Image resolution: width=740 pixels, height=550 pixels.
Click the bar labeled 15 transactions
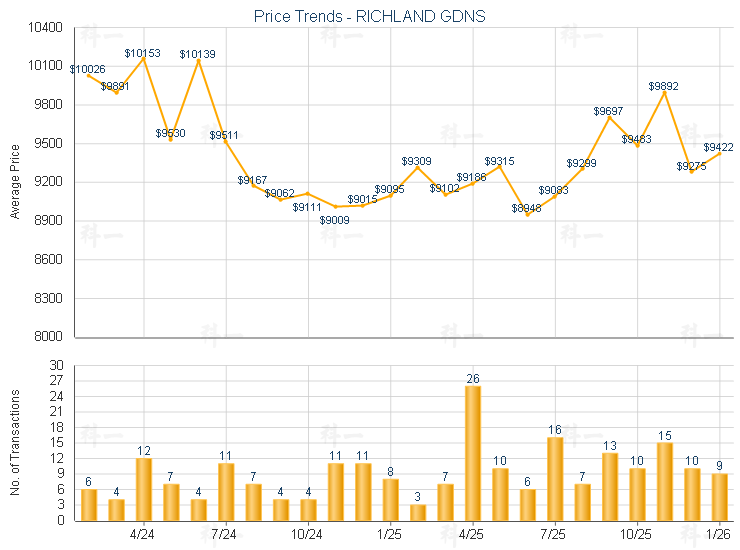point(665,481)
